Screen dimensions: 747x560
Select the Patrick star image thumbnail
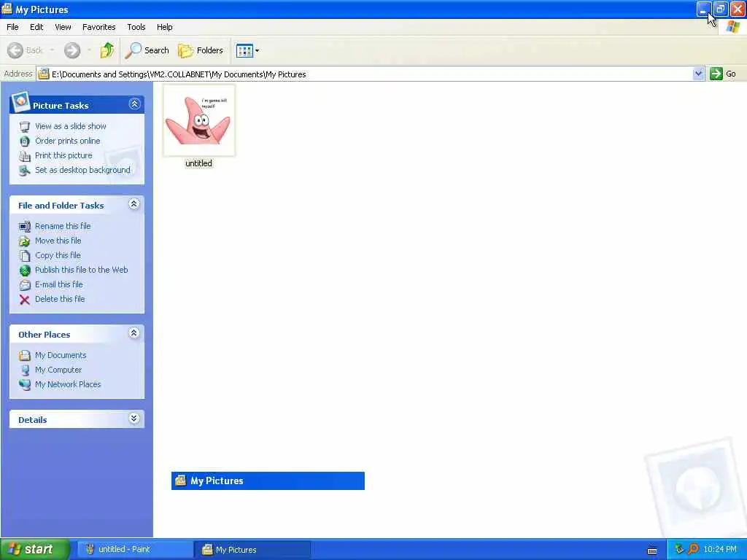pyautogui.click(x=198, y=120)
